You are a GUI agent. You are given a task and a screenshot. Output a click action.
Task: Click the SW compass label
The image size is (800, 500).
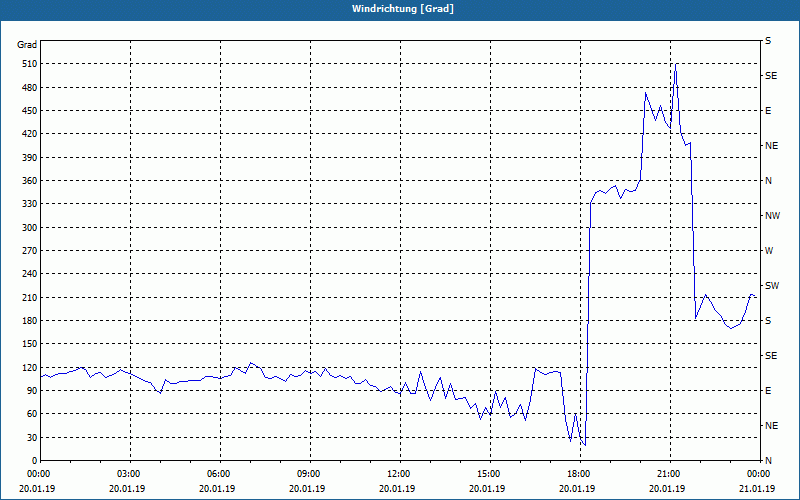tap(772, 286)
